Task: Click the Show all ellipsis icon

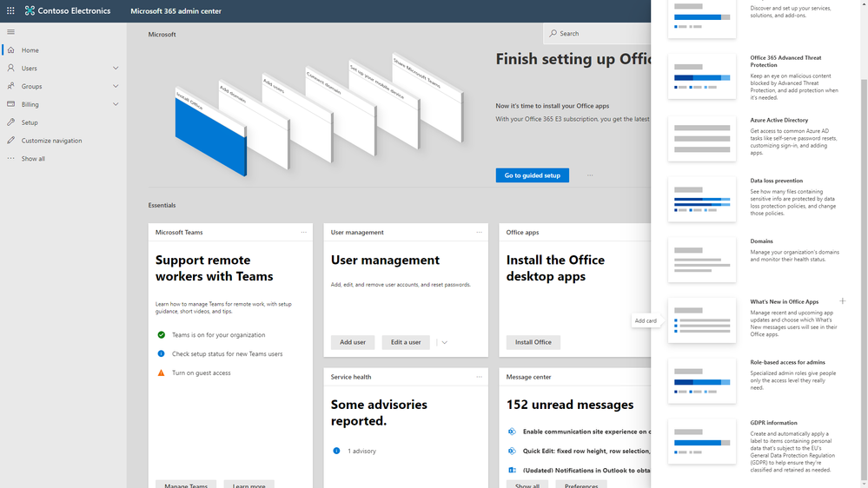Action: tap(10, 158)
